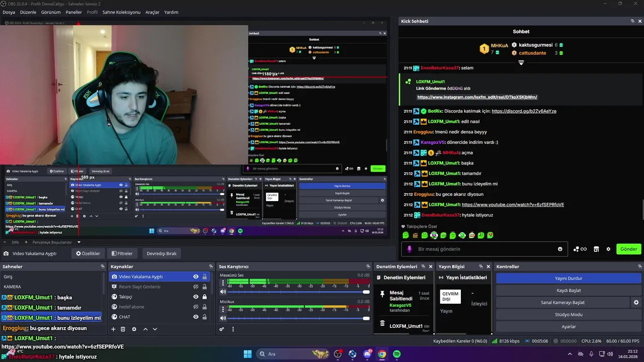Open the youtube.com link in Kick chat
This screenshot has height=362, width=644.
(513, 205)
